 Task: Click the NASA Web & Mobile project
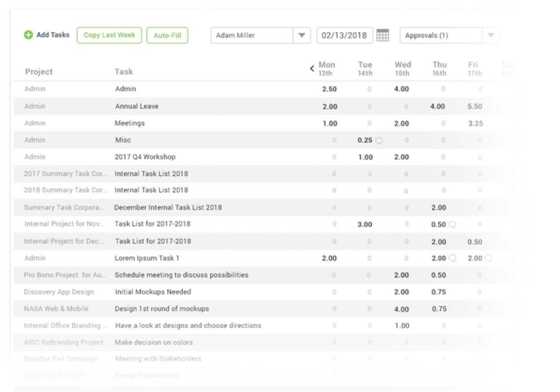point(56,309)
